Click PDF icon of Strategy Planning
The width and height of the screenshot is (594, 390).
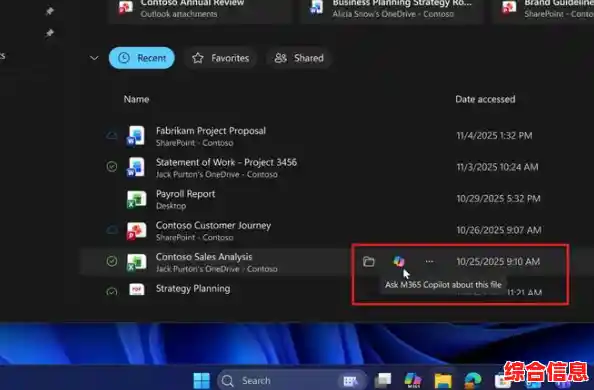pos(137,289)
